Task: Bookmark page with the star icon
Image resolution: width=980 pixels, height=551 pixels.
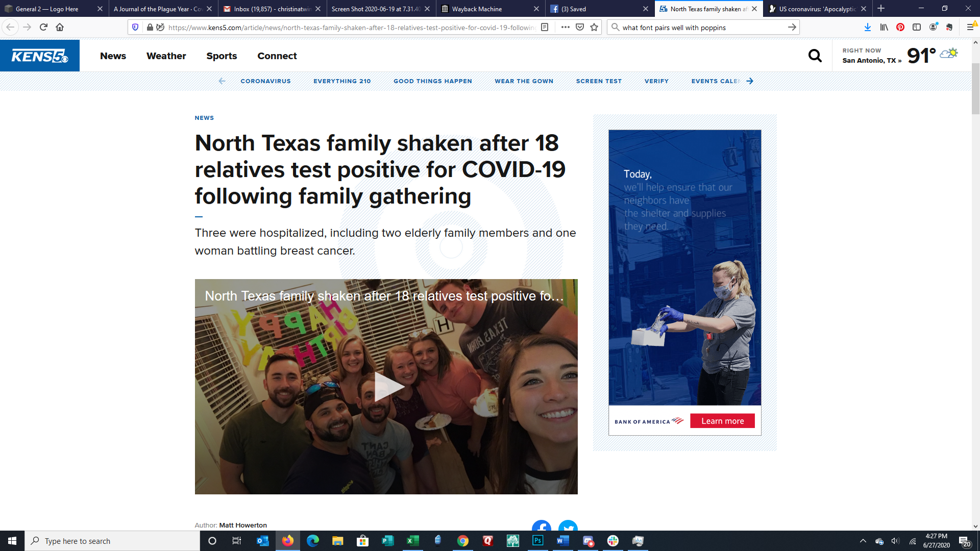Action: tap(594, 28)
